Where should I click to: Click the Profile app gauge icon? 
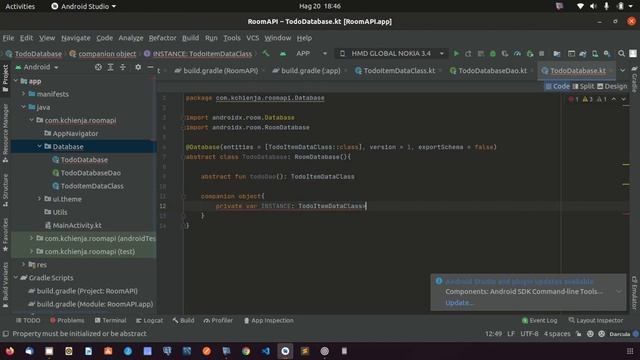(517, 53)
